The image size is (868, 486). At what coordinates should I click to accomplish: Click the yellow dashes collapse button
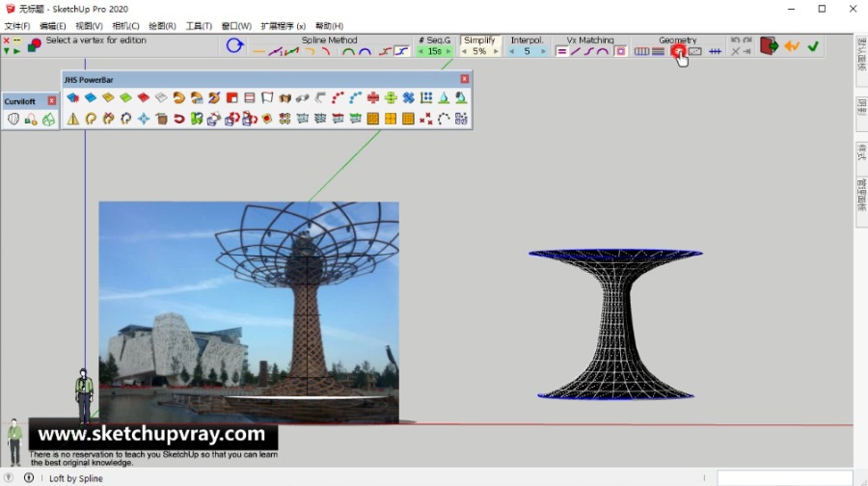(x=17, y=40)
